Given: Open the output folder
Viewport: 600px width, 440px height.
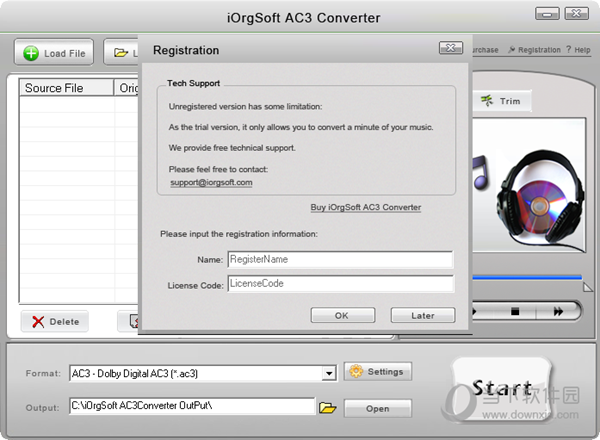Looking at the screenshot, I should (378, 408).
